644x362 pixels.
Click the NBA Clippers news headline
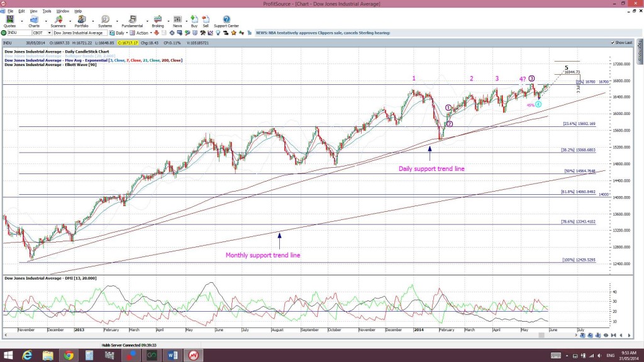[323, 33]
